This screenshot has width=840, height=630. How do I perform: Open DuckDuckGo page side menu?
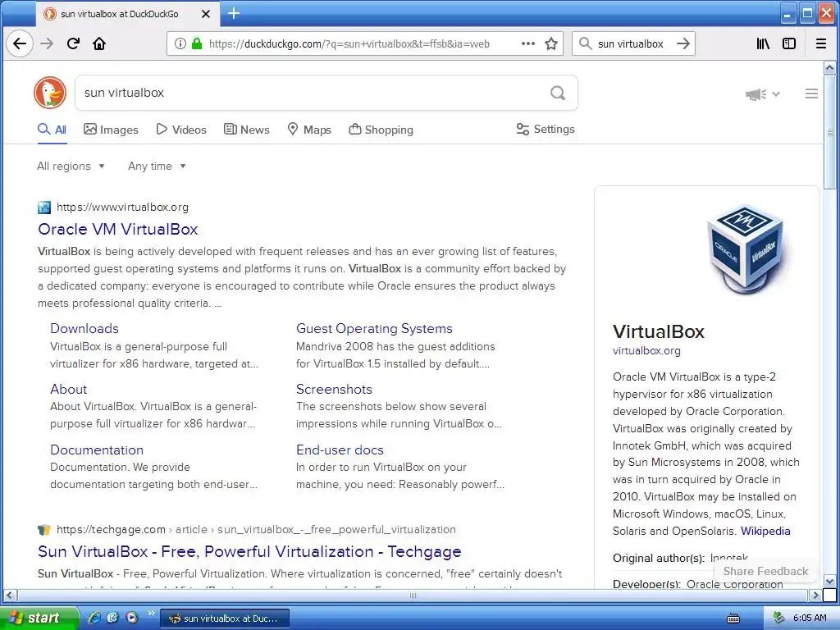tap(811, 94)
